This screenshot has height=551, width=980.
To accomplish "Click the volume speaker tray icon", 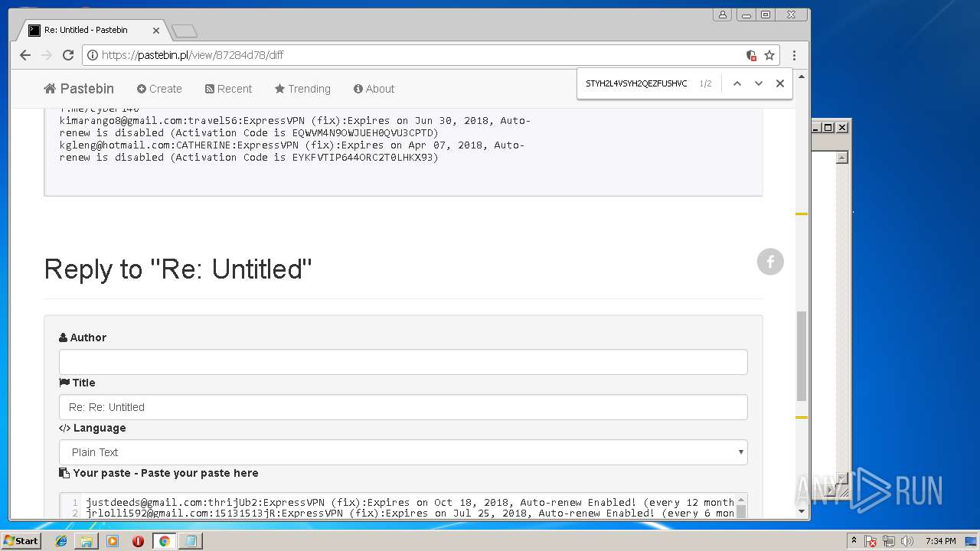I will point(906,541).
